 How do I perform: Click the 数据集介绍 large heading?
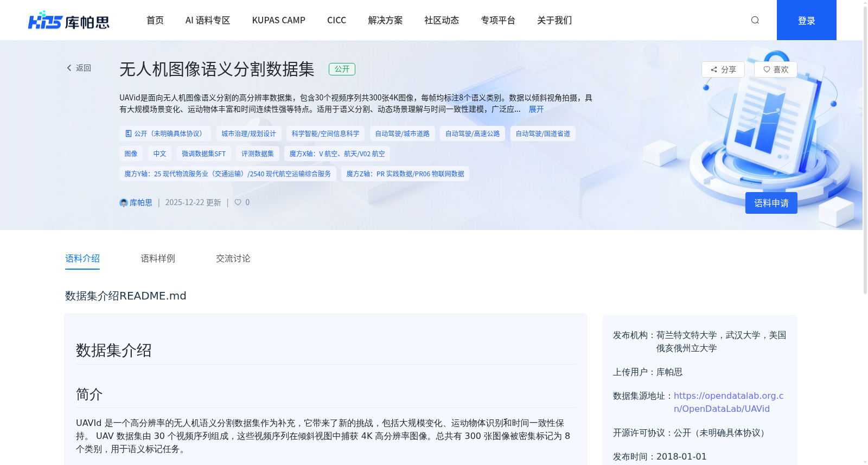point(114,350)
